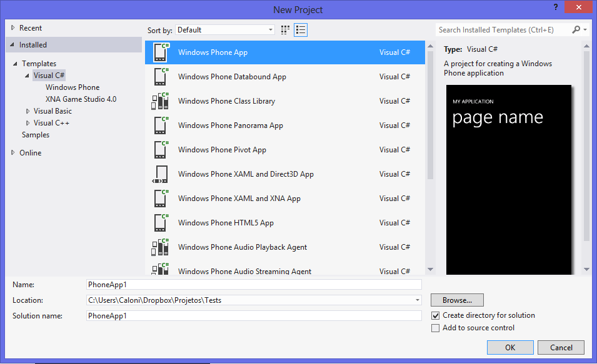Viewport: 597px width, 364px height.
Task: Uncheck Create directory for solution
Action: click(x=436, y=316)
